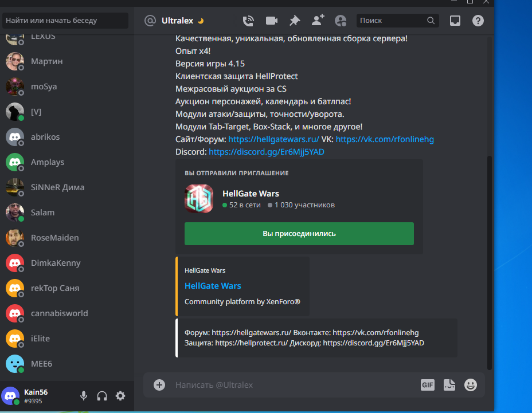
Task: Open the GIF picker
Action: (428, 385)
